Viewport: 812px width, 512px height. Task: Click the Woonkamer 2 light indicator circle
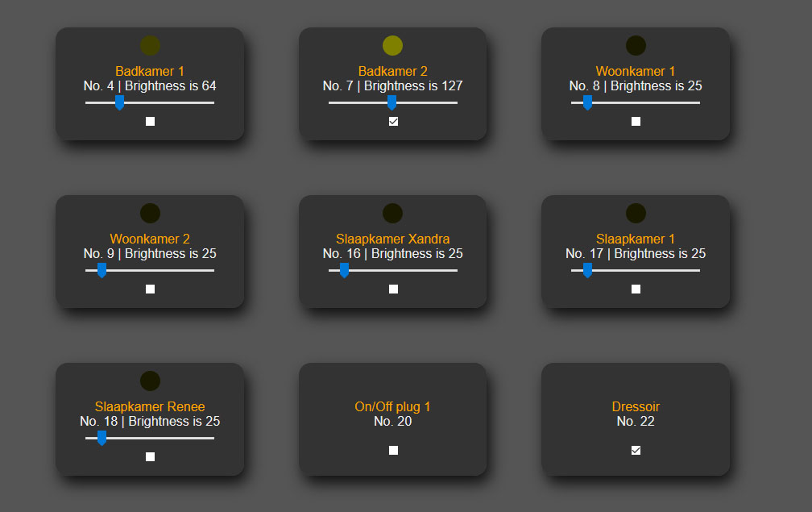150,213
